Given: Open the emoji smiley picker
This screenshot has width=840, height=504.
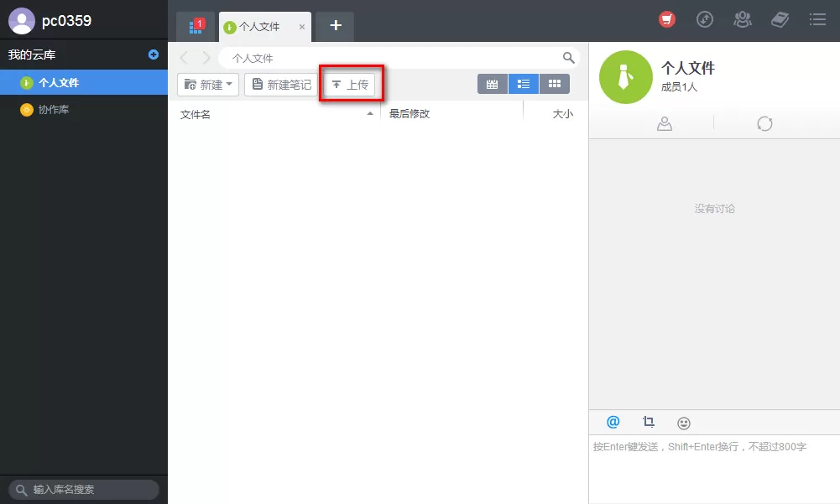Looking at the screenshot, I should (x=684, y=423).
